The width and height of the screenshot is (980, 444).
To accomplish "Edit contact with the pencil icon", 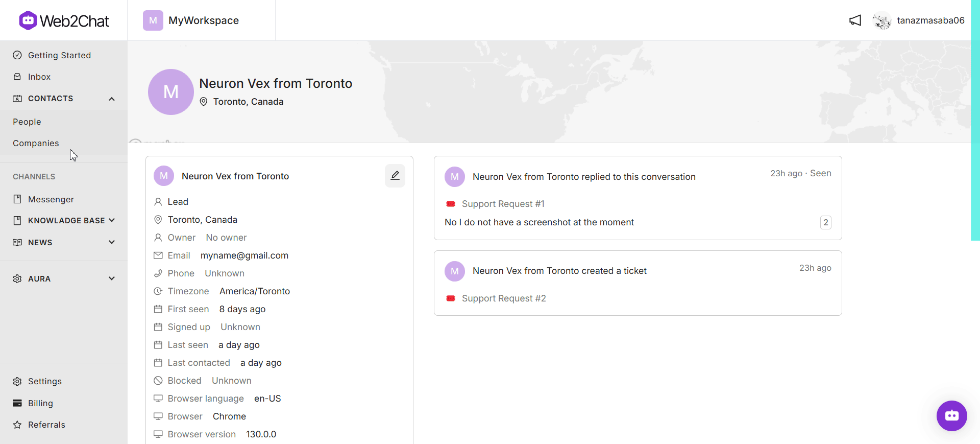I will coord(395,176).
